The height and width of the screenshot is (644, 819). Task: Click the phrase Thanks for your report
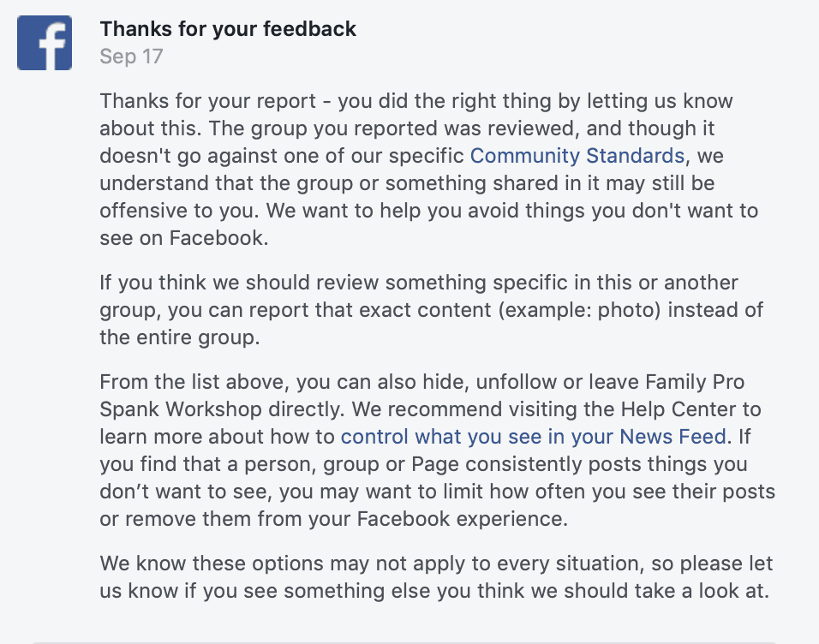(x=208, y=101)
